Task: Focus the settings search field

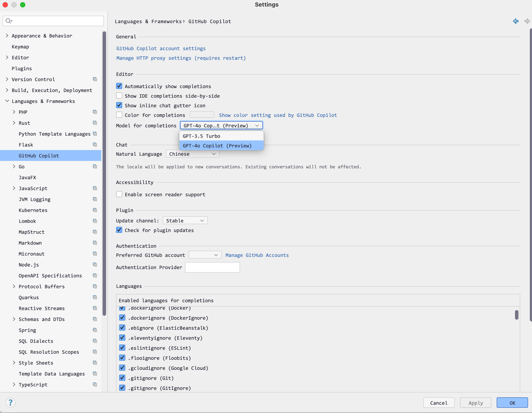Action: pos(53,21)
